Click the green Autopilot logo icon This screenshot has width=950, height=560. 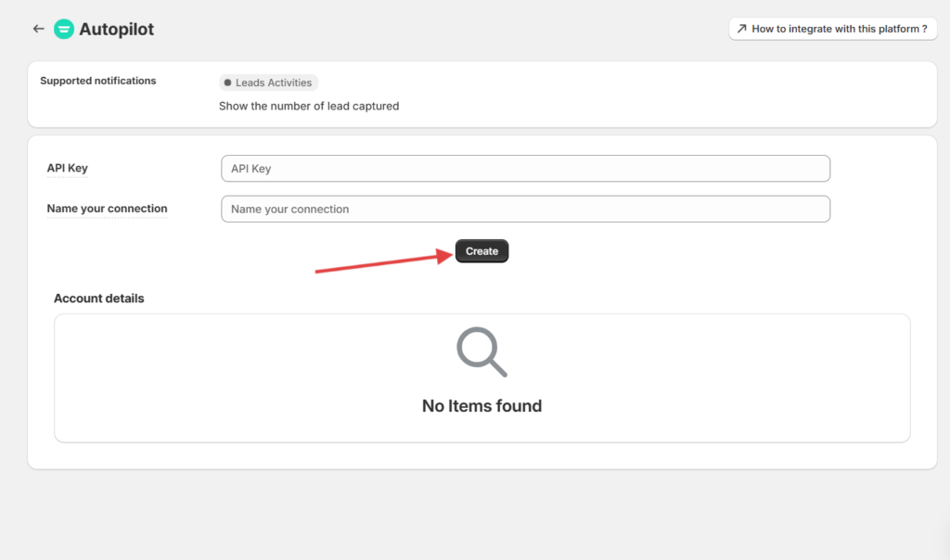click(64, 29)
